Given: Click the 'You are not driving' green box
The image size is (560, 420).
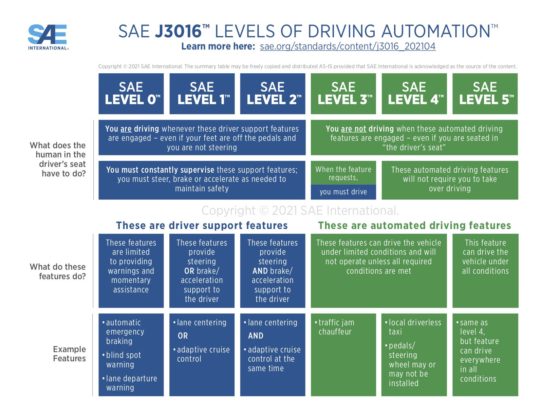Looking at the screenshot, I should pyautogui.click(x=414, y=138).
